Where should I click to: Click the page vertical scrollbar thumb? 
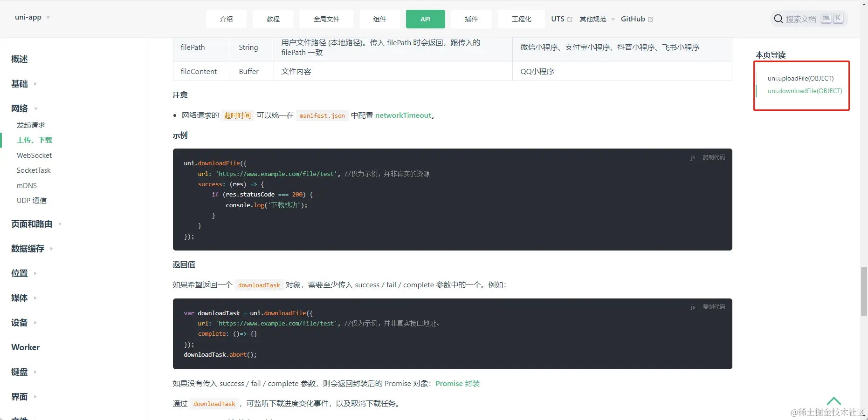[x=864, y=291]
